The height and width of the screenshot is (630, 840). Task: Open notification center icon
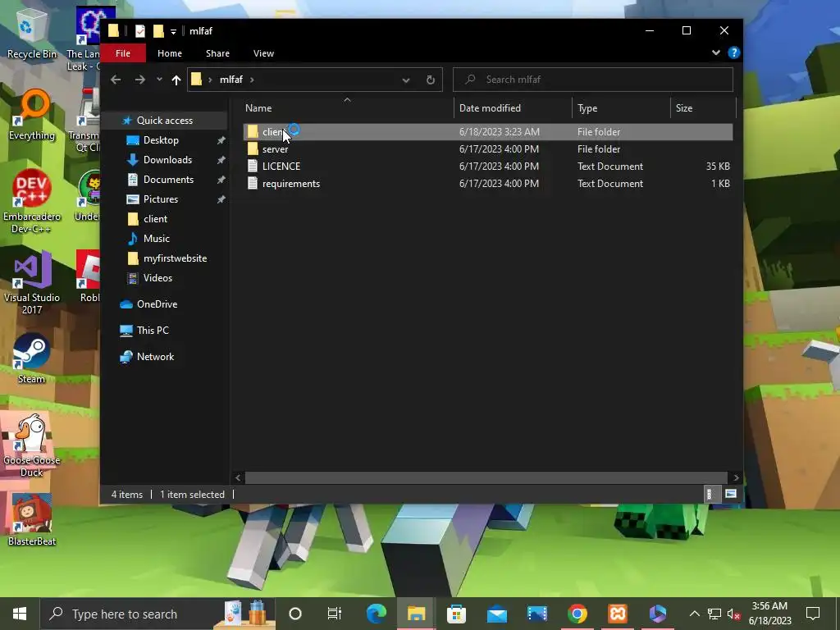pyautogui.click(x=813, y=614)
